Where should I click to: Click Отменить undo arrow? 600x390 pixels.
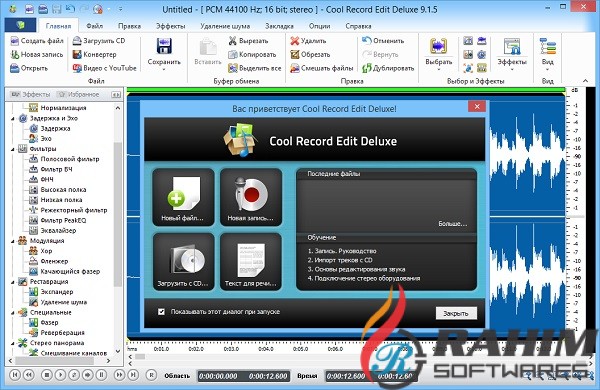[x=367, y=41]
